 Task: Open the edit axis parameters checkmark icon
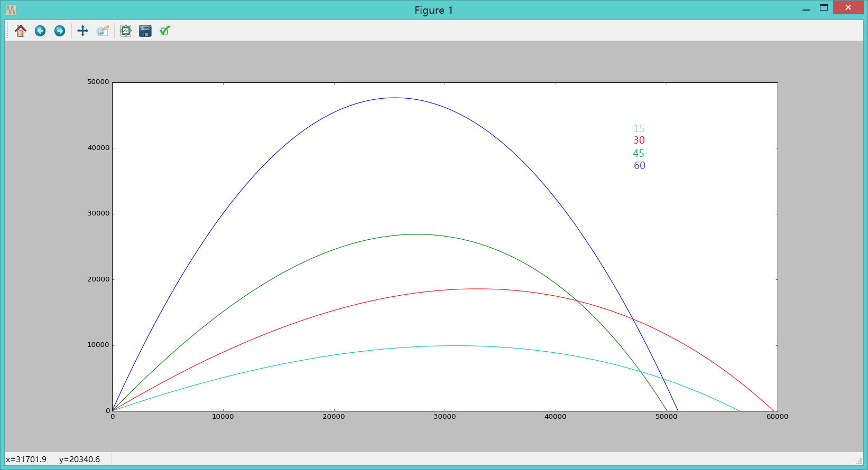(165, 31)
